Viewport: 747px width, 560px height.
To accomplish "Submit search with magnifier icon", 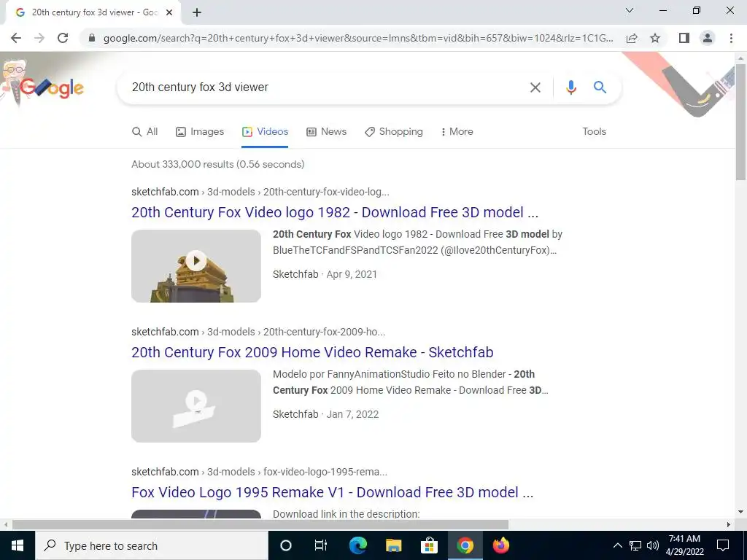I will pos(600,87).
